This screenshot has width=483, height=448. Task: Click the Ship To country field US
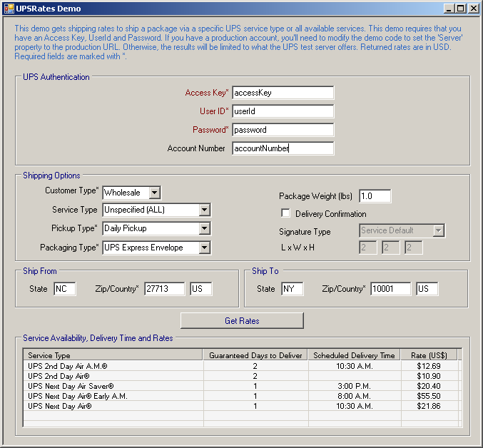pos(427,289)
